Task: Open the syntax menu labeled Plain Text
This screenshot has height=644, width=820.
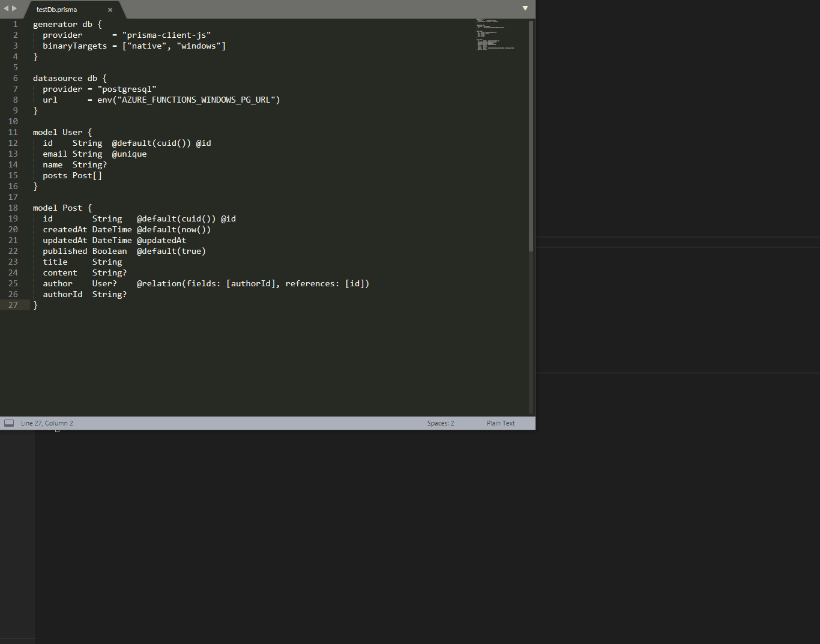Action: [x=501, y=423]
